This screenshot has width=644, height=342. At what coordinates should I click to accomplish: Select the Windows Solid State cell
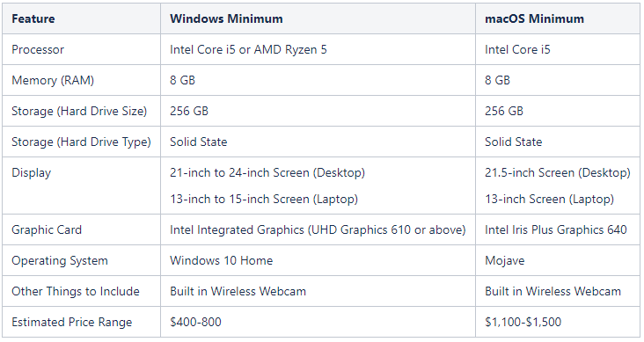pyautogui.click(x=318, y=142)
